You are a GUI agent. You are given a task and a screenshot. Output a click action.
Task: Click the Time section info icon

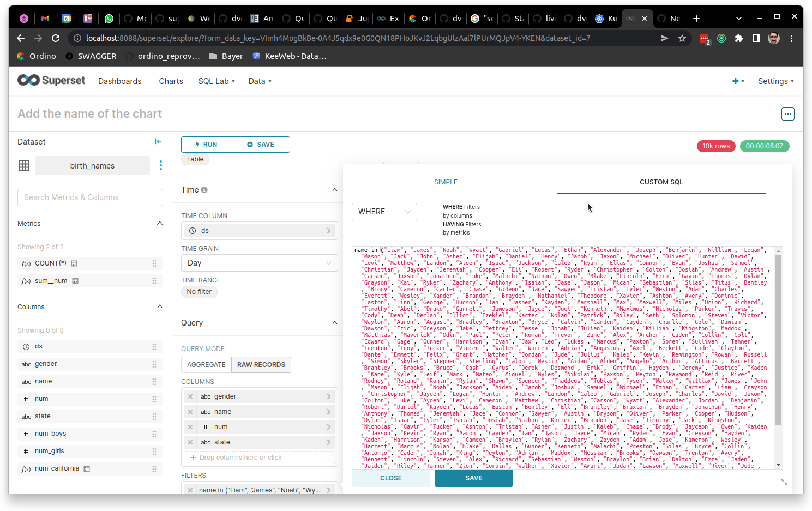click(x=204, y=190)
